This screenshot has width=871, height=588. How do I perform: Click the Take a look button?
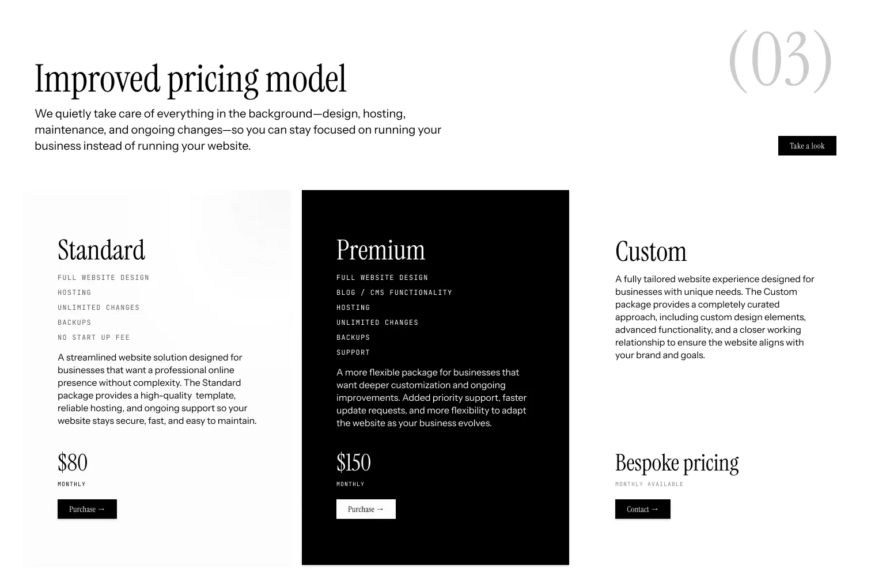(806, 146)
